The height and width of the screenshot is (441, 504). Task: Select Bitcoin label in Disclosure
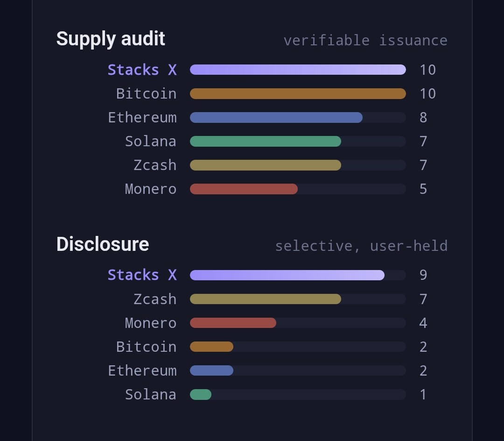(146, 347)
